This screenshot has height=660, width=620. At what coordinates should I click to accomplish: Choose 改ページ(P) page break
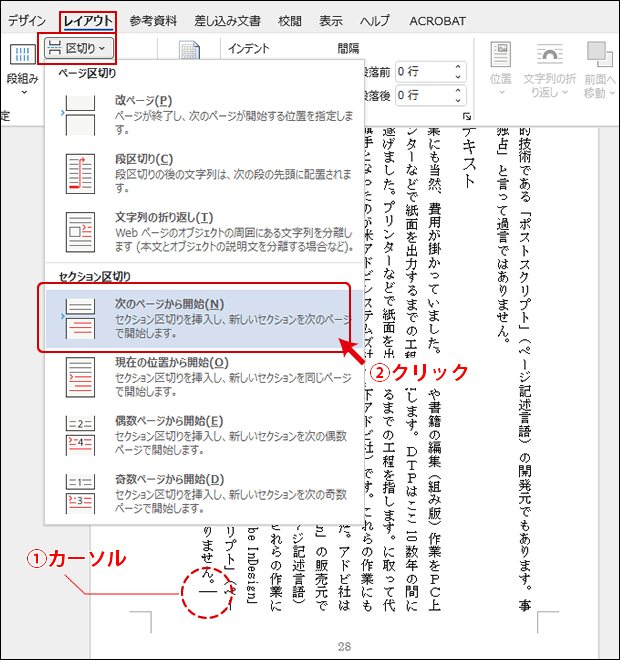(204, 114)
